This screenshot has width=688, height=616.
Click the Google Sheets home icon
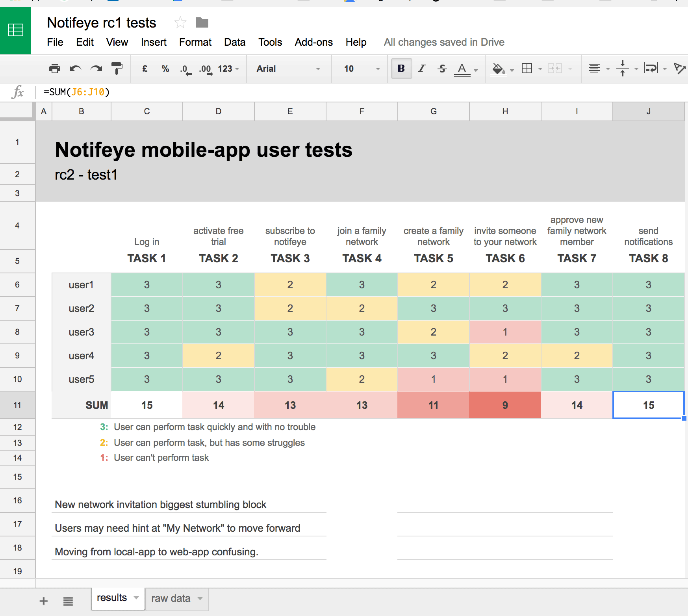[x=15, y=30]
